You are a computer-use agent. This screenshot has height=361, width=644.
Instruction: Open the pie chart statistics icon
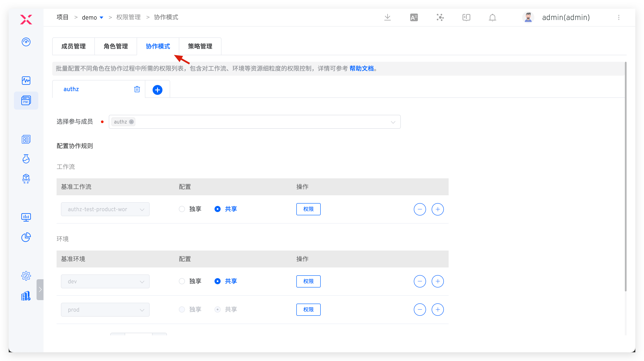point(26,237)
